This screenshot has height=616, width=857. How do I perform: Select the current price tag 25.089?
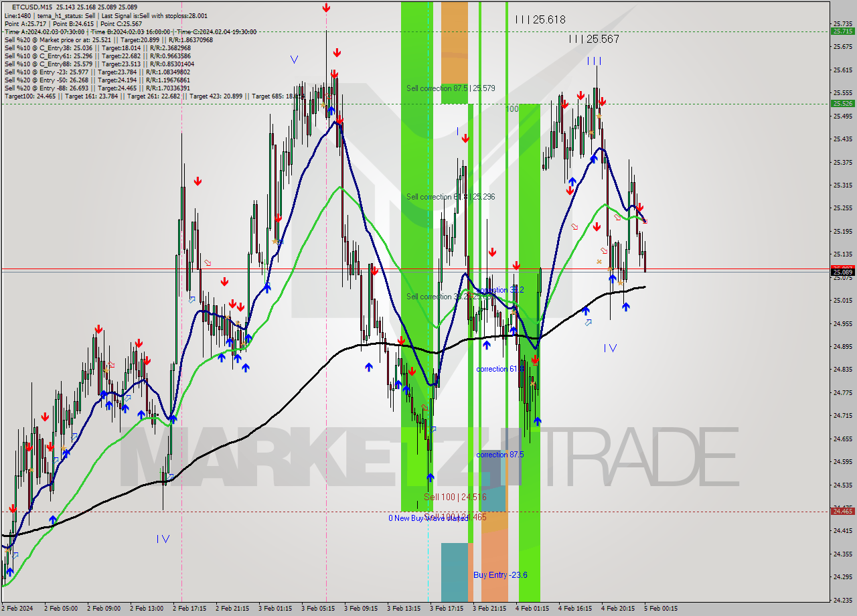[x=842, y=272]
